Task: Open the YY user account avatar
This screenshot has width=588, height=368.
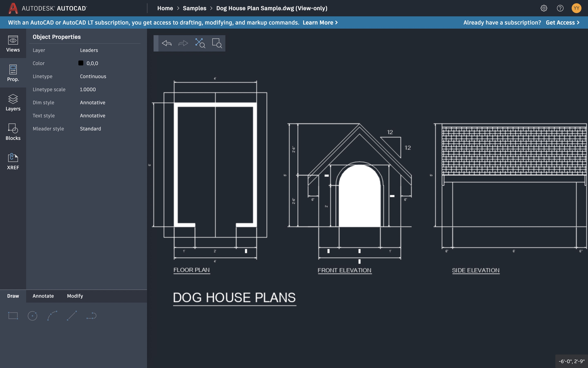Action: click(x=576, y=8)
